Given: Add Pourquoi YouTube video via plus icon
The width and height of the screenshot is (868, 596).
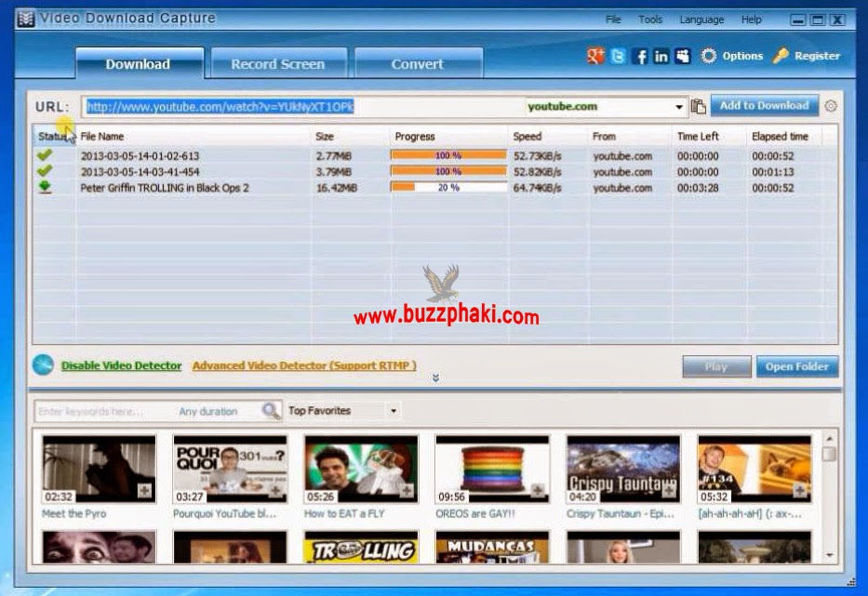Looking at the screenshot, I should [275, 490].
